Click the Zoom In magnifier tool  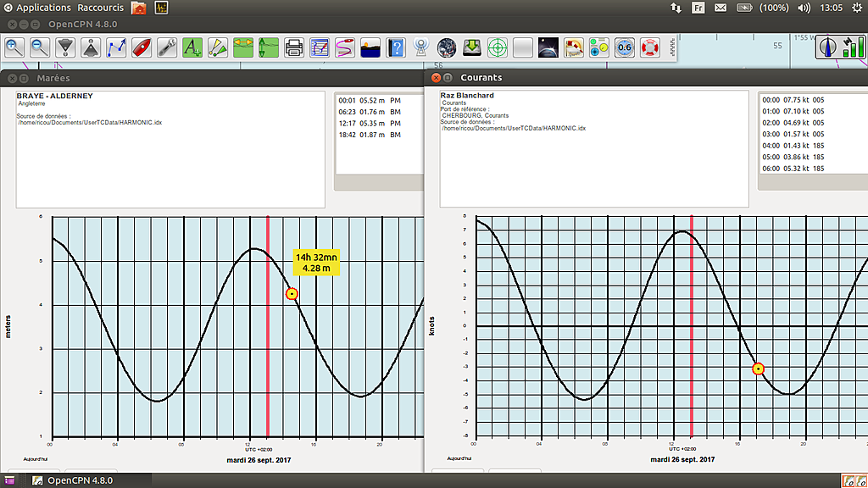click(14, 47)
